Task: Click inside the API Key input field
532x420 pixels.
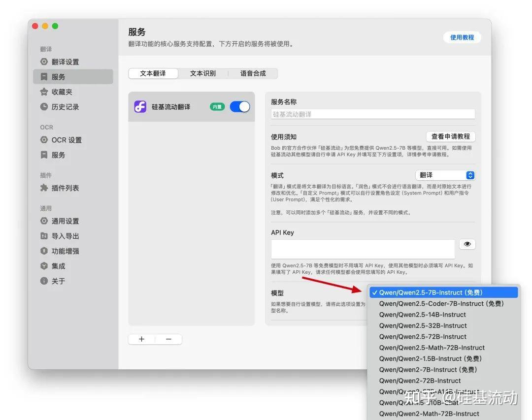Action: click(x=363, y=250)
